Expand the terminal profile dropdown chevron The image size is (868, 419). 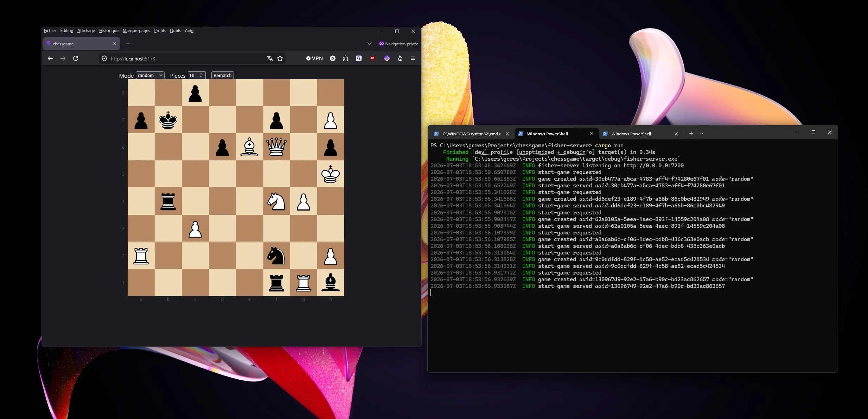point(702,134)
